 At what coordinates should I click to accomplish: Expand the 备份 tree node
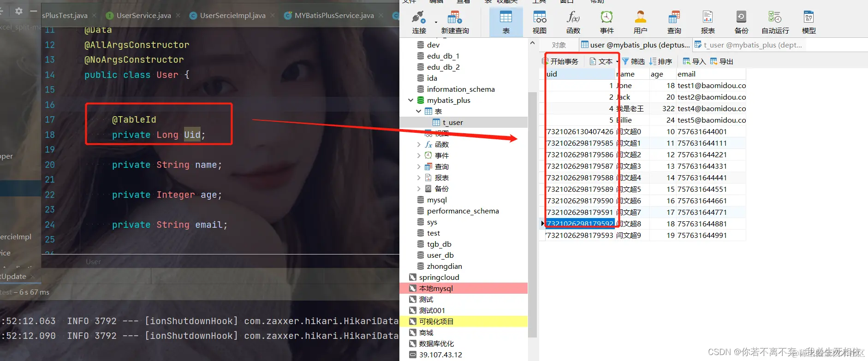click(x=418, y=189)
